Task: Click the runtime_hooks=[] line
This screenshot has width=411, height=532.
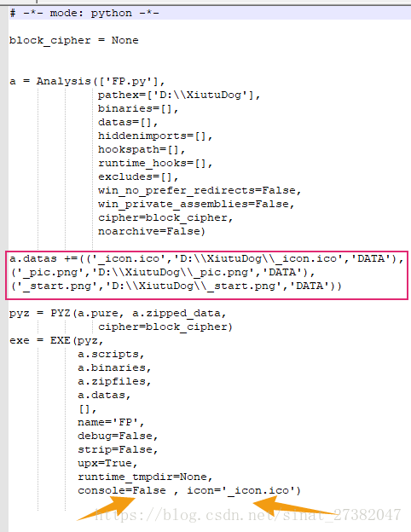Action: [155, 163]
